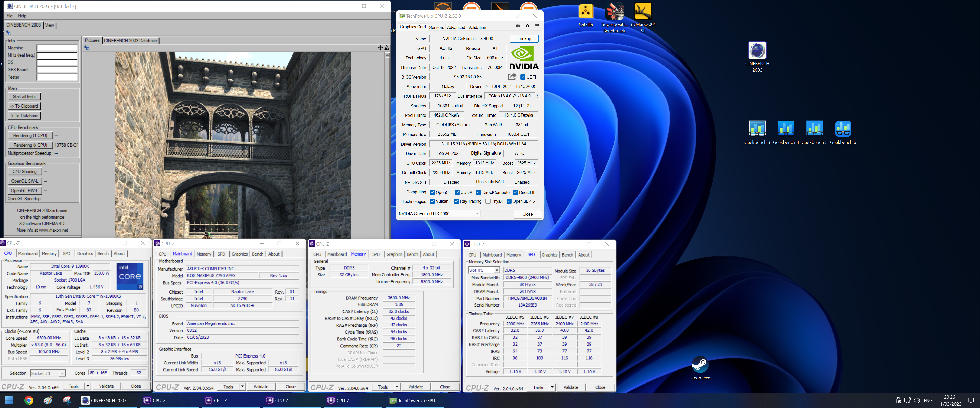Open the GPU-Z hamburger menu icon
The width and height of the screenshot is (980, 408).
point(537,26)
